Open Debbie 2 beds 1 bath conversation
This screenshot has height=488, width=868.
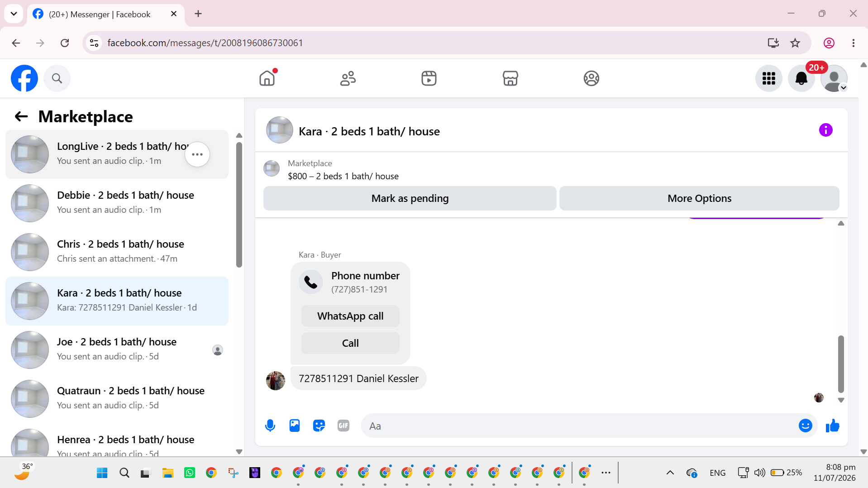117,203
